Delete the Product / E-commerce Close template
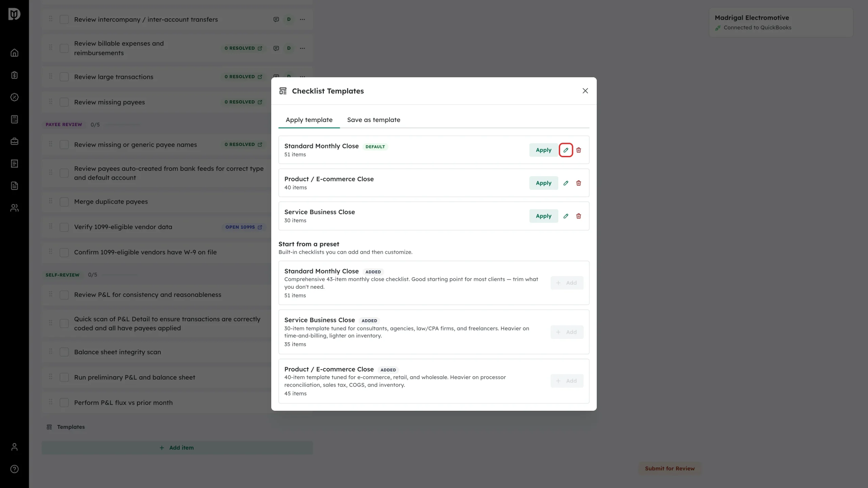 (x=578, y=183)
